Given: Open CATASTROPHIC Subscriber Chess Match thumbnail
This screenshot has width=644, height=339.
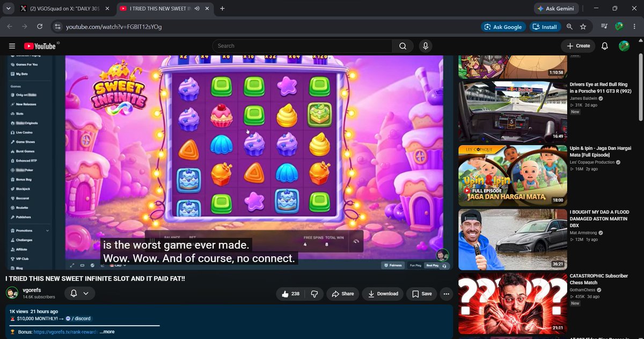Looking at the screenshot, I should tap(513, 303).
